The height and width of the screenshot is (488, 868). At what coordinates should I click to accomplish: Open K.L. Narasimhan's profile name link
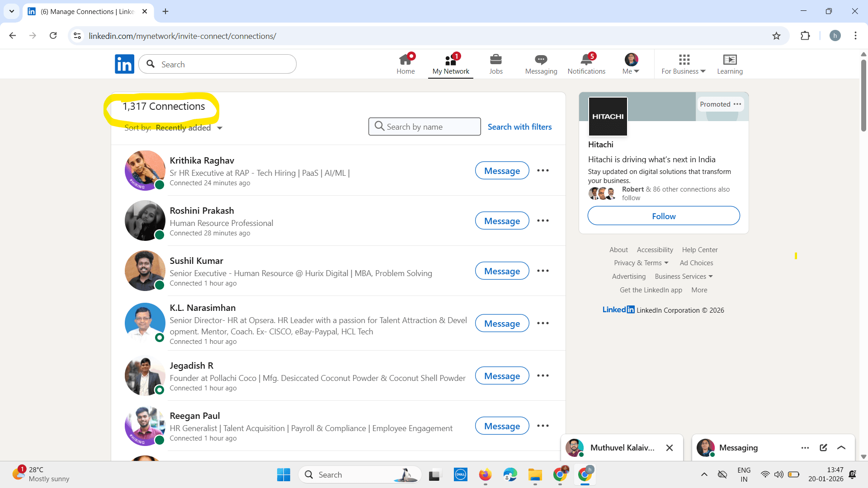[203, 308]
